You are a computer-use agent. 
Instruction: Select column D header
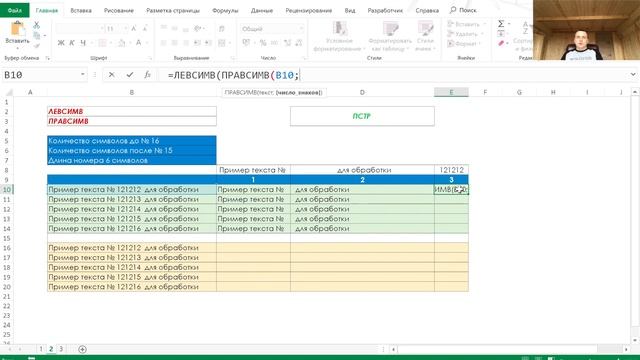(x=362, y=93)
